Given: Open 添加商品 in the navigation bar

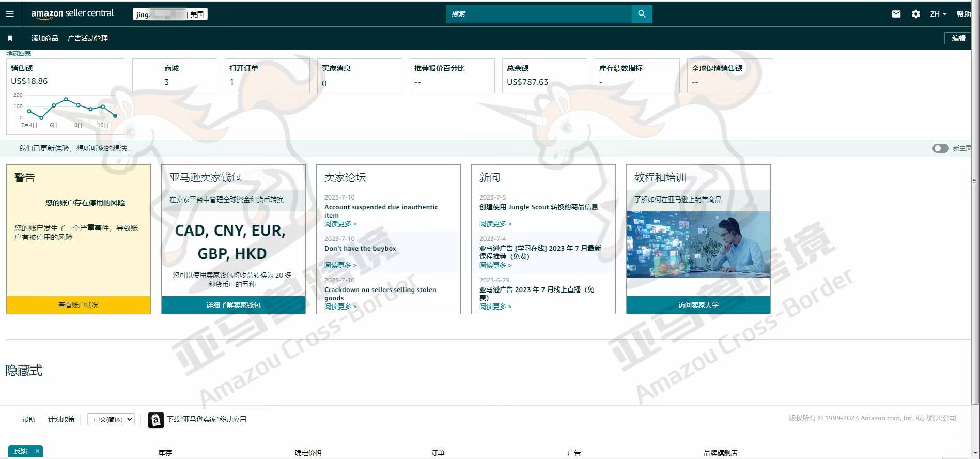Looking at the screenshot, I should (44, 38).
